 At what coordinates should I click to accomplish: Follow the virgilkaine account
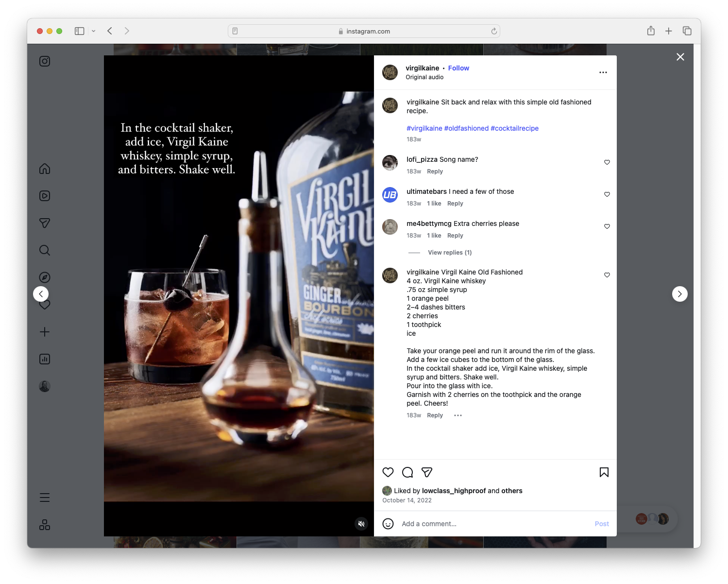click(458, 68)
